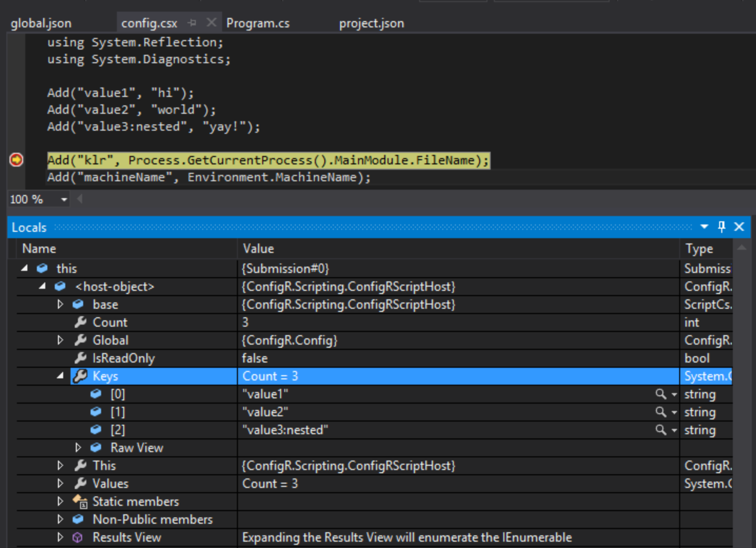Expand the Raw View node
This screenshot has height=548, width=756.
click(x=78, y=447)
